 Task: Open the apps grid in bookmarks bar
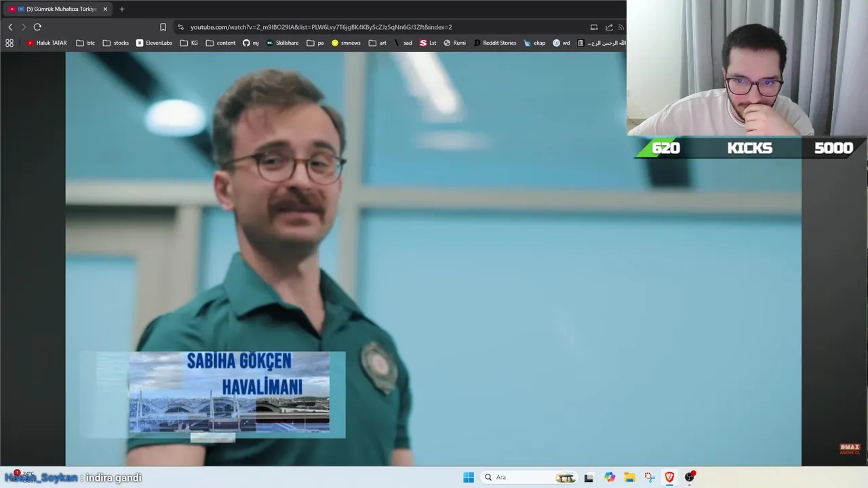(9, 43)
